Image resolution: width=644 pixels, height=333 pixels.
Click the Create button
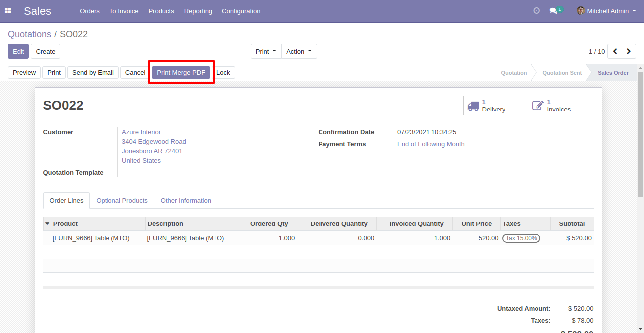[46, 51]
